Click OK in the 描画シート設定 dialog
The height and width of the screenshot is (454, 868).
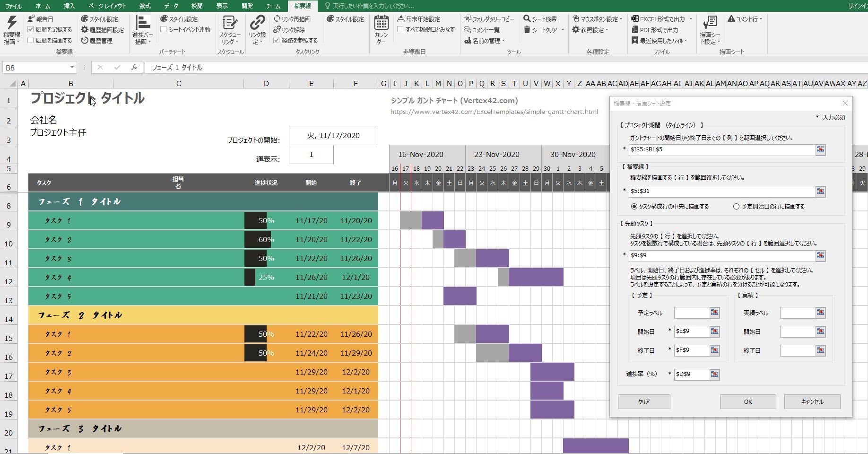tap(748, 402)
